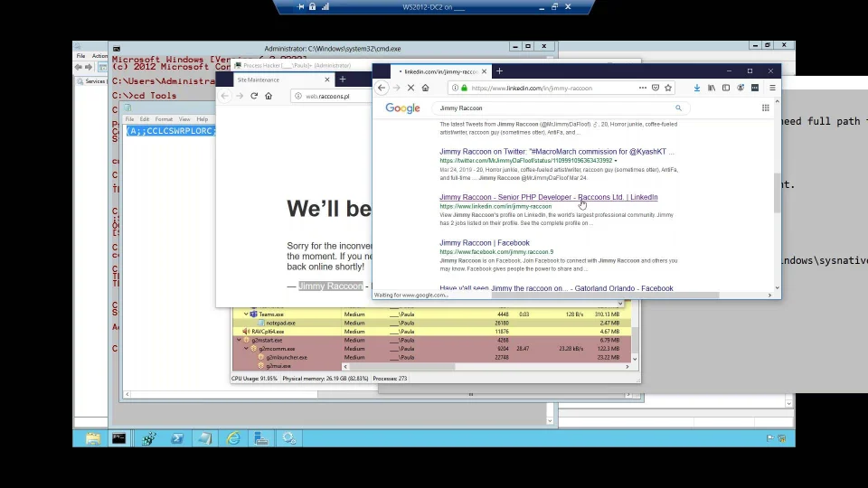Switch to the linkedin.com tab

[440, 71]
